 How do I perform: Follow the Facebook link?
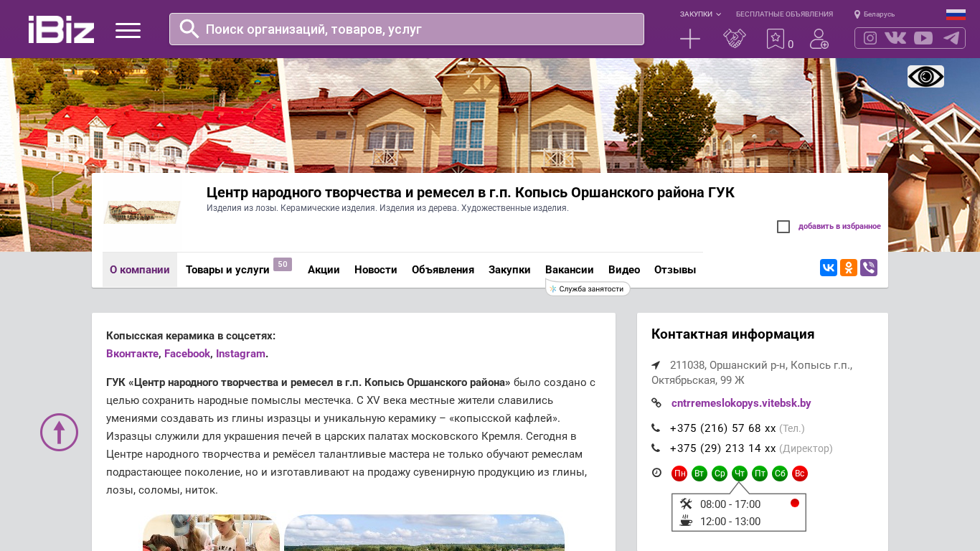point(187,354)
